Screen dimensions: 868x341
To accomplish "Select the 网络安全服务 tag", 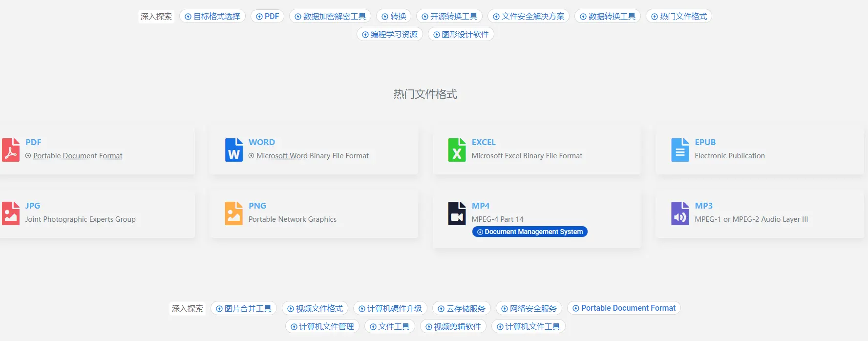I will tap(529, 308).
